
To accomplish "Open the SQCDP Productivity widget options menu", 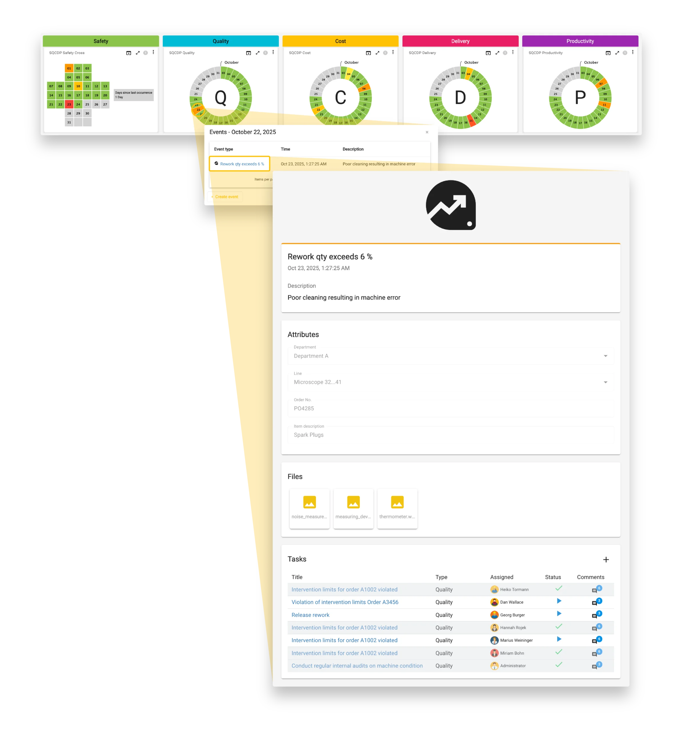I will (x=633, y=53).
